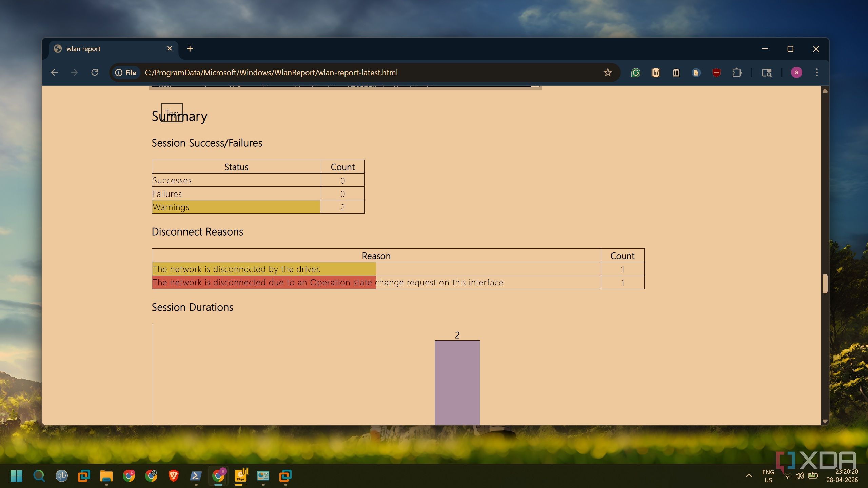Open volume control in system tray

coord(800,476)
